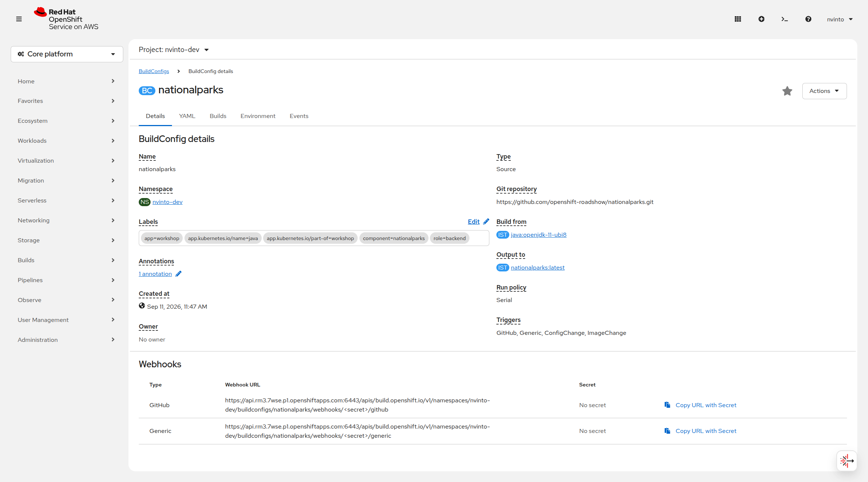Switch to the Builds tab
This screenshot has width=868, height=482.
[x=218, y=116]
